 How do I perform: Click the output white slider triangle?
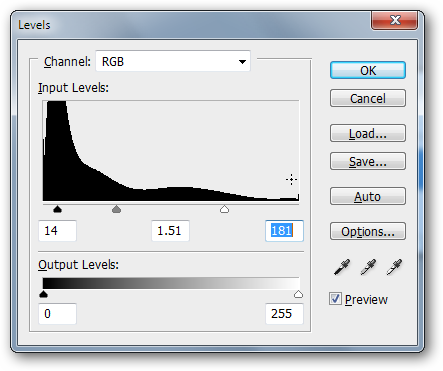(298, 294)
